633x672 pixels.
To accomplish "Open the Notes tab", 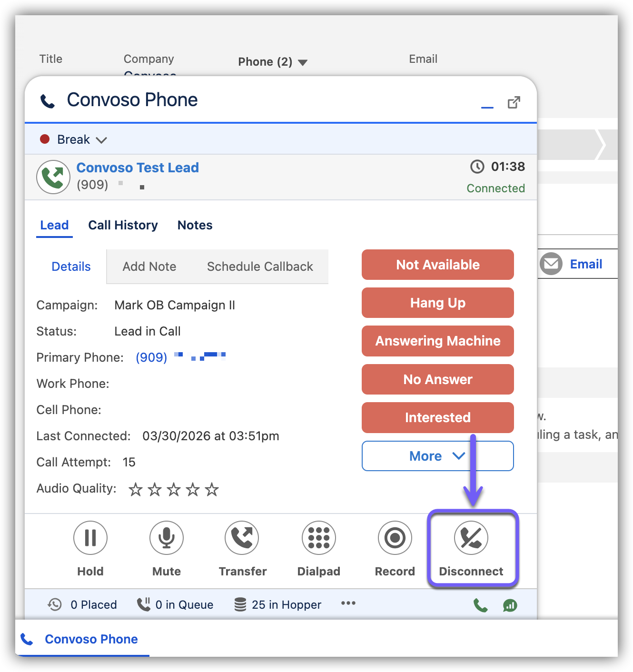I will tap(195, 225).
